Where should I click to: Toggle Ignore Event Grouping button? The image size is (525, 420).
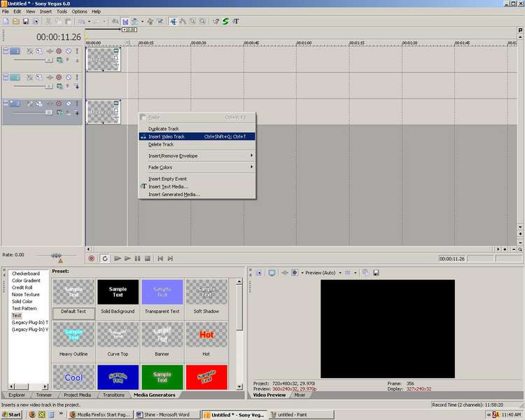[160, 22]
